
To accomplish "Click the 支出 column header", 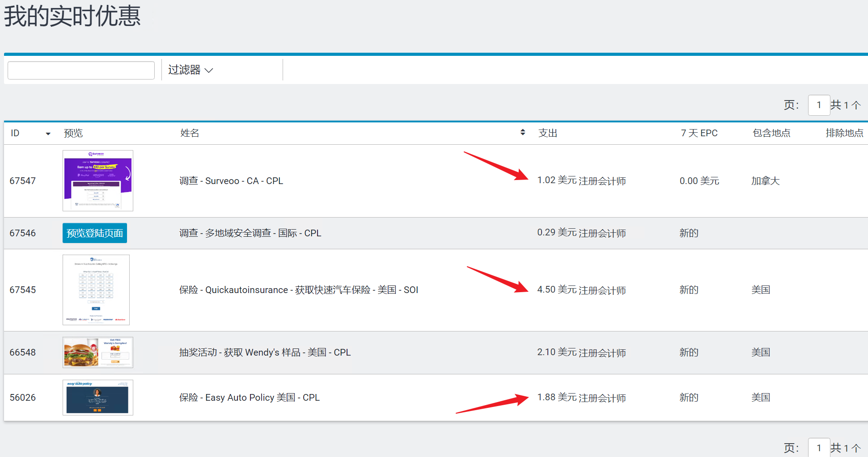I will click(547, 133).
